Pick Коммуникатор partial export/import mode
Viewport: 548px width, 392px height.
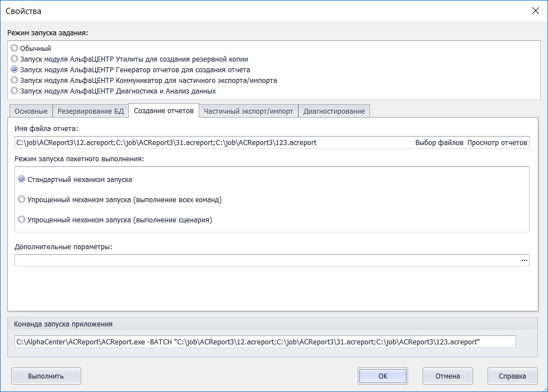(15, 80)
